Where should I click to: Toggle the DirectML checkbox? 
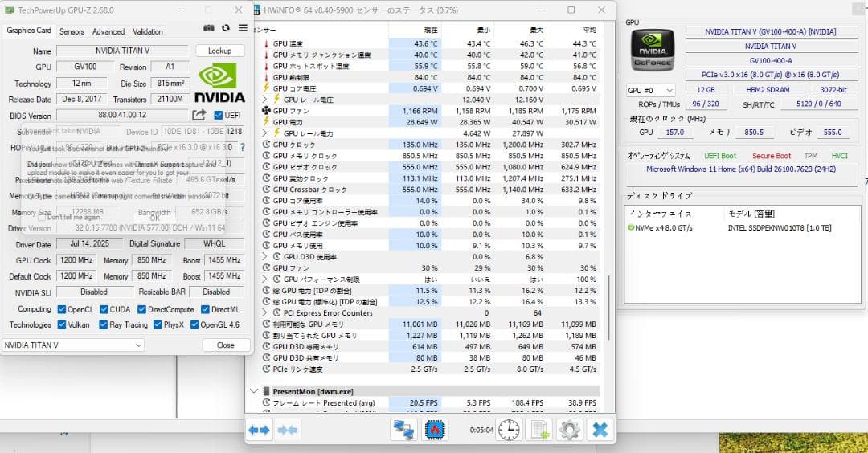[206, 309]
